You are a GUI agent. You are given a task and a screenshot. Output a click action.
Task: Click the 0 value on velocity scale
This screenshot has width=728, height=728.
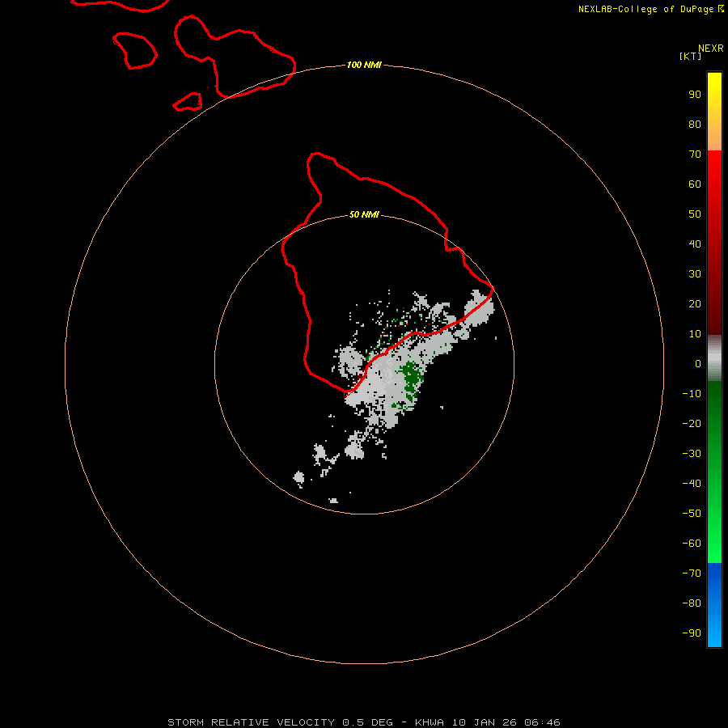pos(698,364)
